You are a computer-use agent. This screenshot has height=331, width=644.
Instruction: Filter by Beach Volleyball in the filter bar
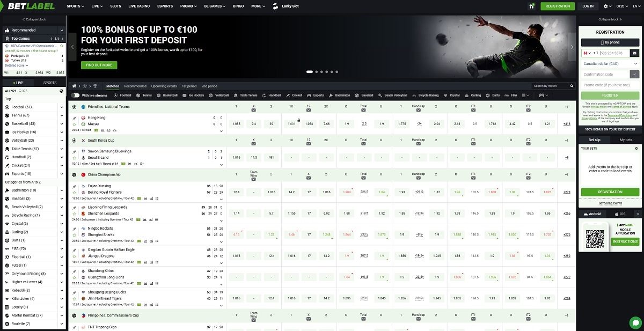(392, 95)
